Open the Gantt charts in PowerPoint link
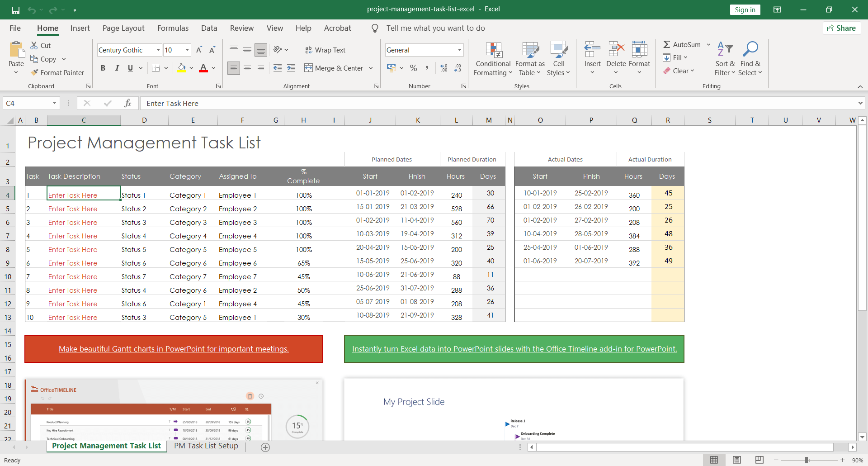The height and width of the screenshot is (466, 868). click(x=174, y=349)
